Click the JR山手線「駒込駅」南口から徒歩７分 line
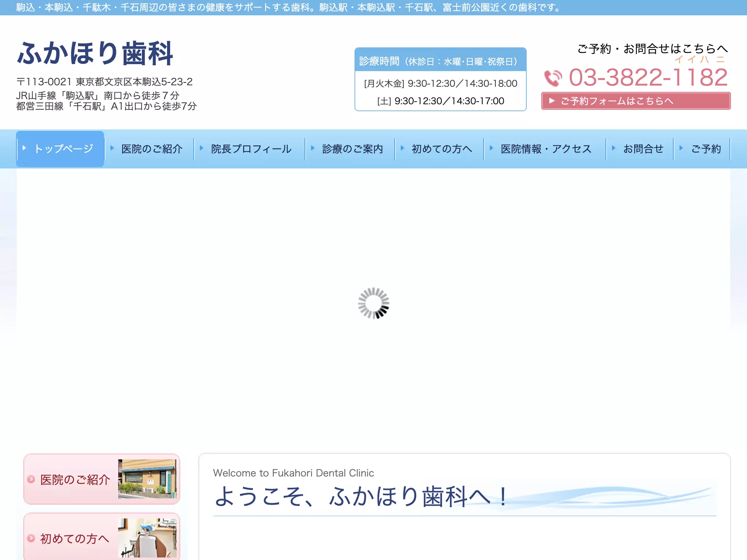The image size is (747, 560). [98, 96]
